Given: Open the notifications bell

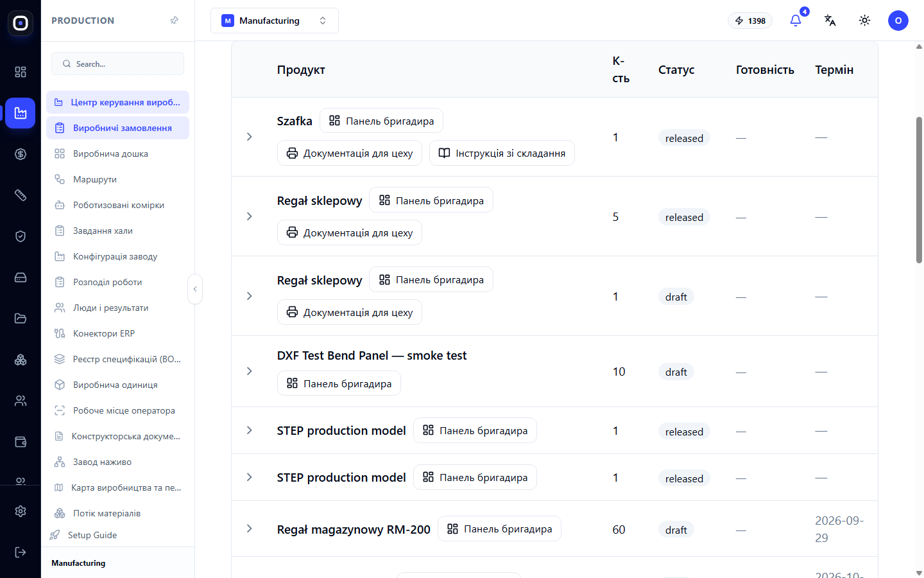Looking at the screenshot, I should point(796,21).
